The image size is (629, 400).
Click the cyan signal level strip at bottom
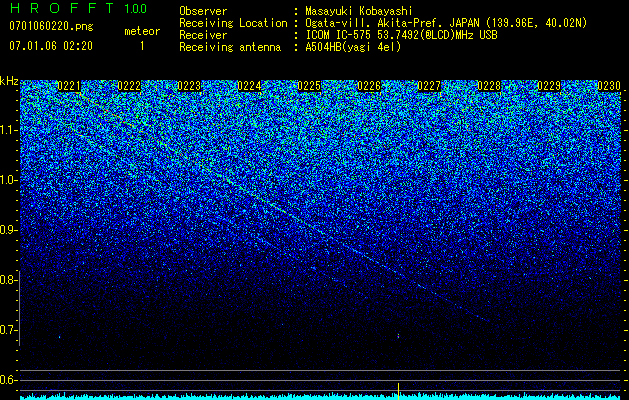(x=321, y=396)
